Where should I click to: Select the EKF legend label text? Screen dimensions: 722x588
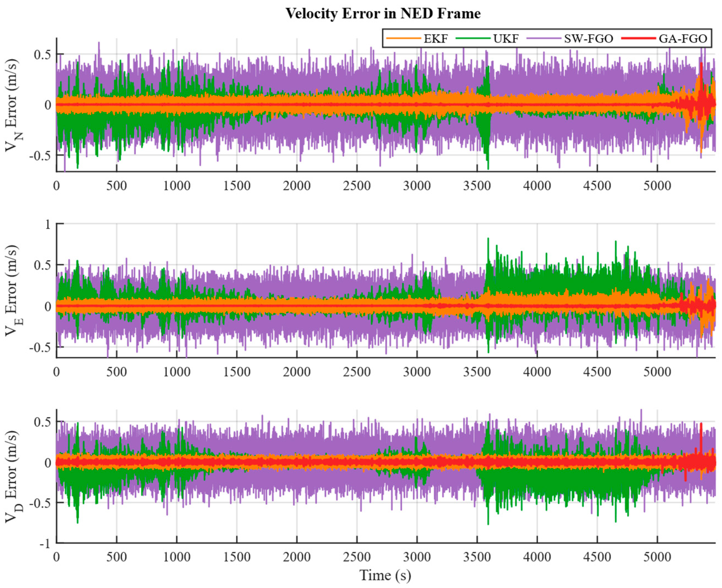click(x=436, y=39)
